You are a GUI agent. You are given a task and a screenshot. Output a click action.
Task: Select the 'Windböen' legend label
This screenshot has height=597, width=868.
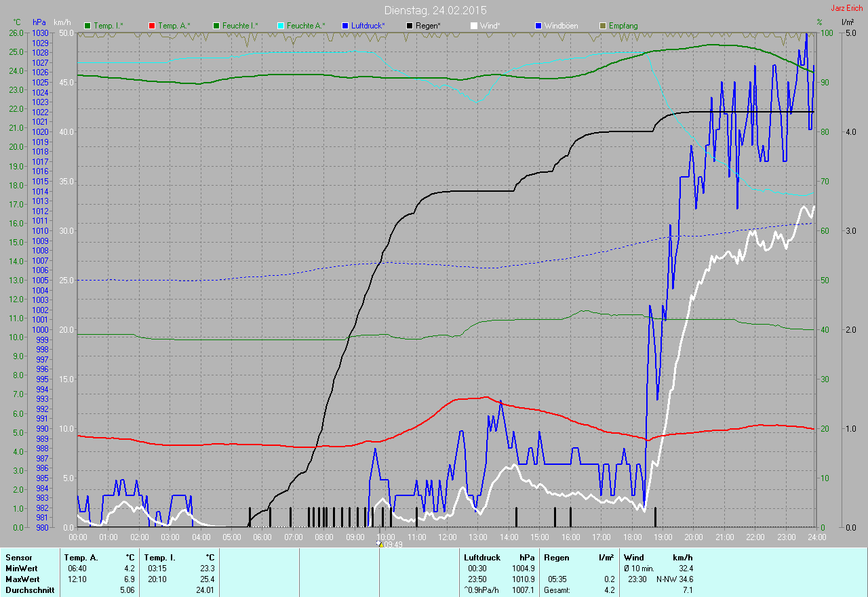tap(561, 26)
